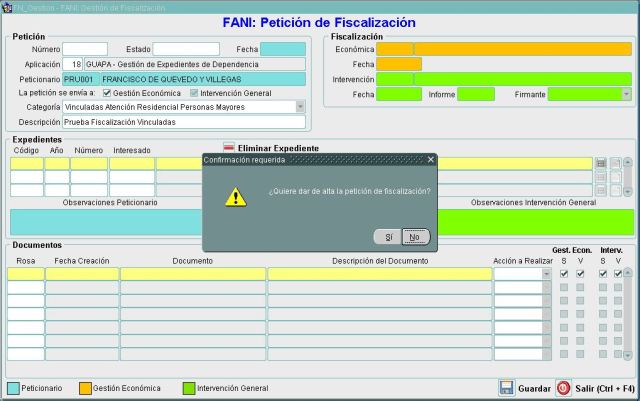Click the warning triangle icon in dialog
This screenshot has width=640, height=401.
tap(234, 196)
